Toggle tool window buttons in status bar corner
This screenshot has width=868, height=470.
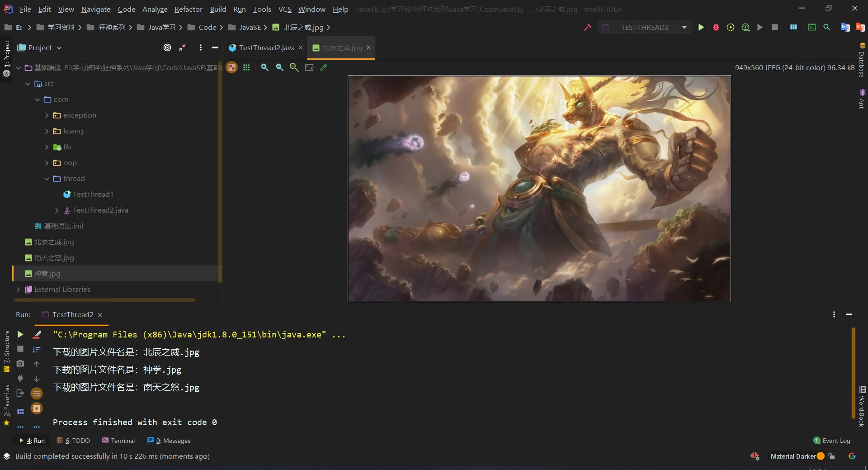tap(7, 456)
